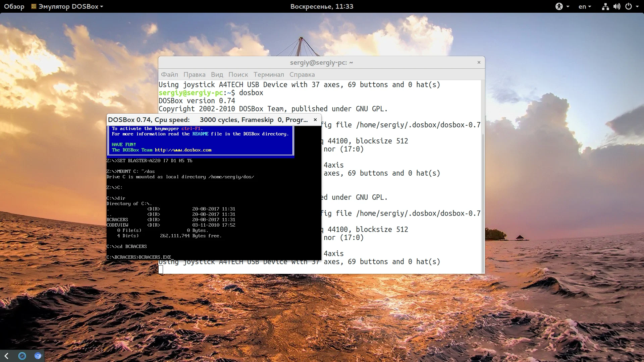This screenshot has height=362, width=644.
Task: Click the terminal's vertical scrollbar
Action: pyautogui.click(x=483, y=201)
